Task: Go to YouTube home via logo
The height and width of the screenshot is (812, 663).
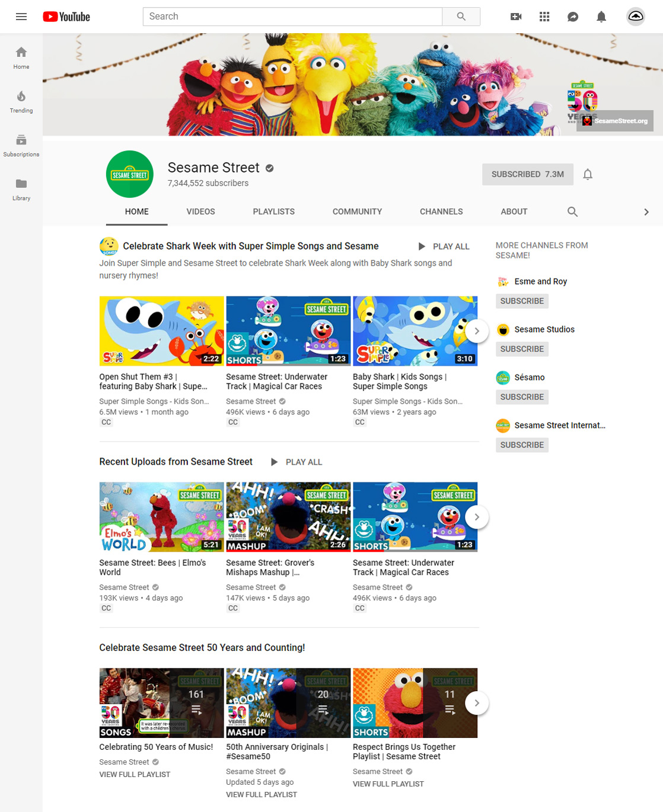Action: click(x=66, y=17)
